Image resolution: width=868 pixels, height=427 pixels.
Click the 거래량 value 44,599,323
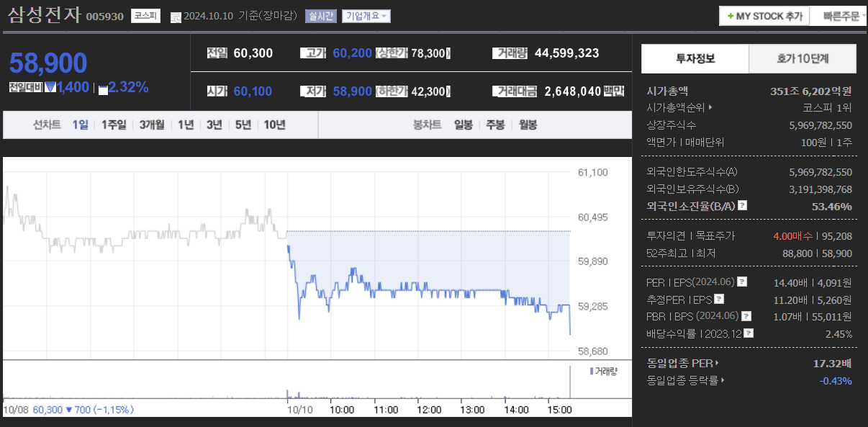tap(567, 53)
